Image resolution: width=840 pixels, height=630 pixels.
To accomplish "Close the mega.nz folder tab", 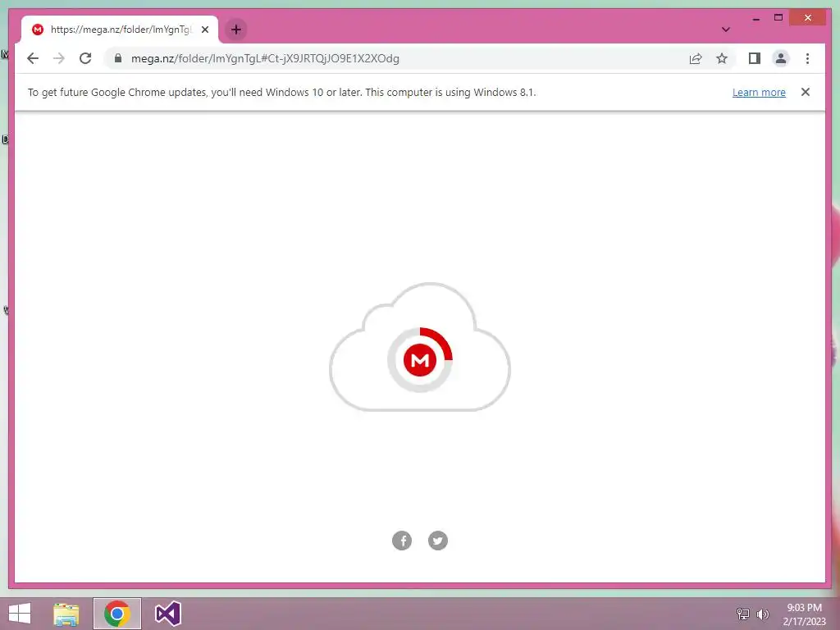I will click(204, 30).
